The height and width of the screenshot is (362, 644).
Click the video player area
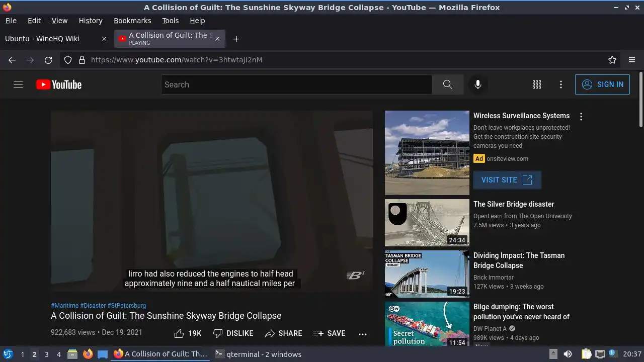point(212,201)
